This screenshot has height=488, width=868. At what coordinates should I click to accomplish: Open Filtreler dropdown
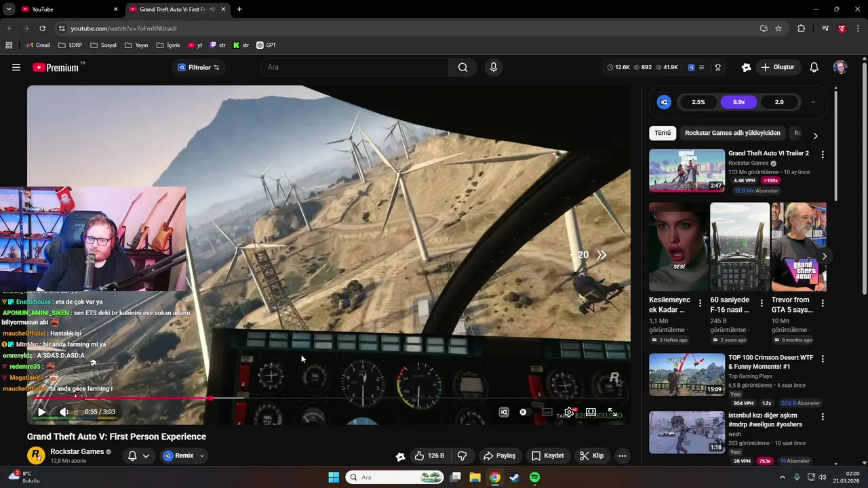199,67
